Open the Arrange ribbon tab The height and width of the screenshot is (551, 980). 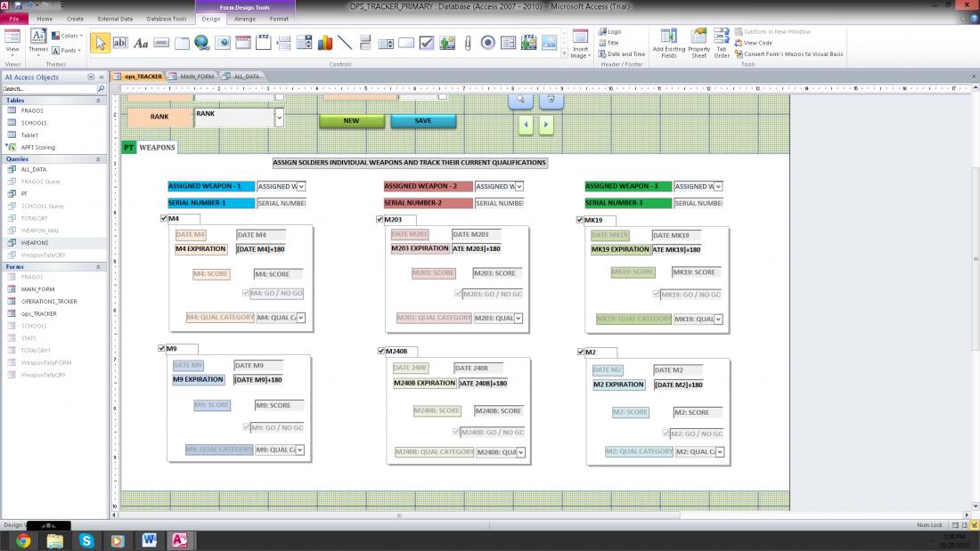[x=245, y=19]
